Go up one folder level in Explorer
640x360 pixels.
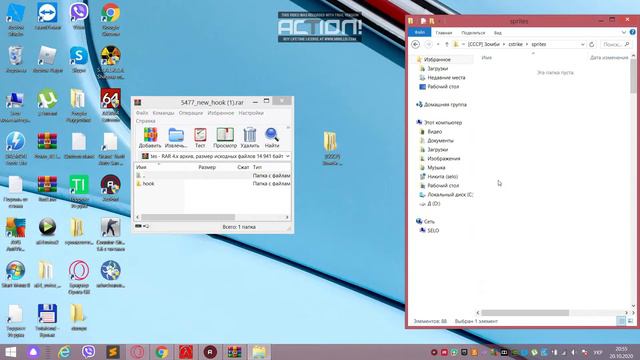click(x=447, y=44)
